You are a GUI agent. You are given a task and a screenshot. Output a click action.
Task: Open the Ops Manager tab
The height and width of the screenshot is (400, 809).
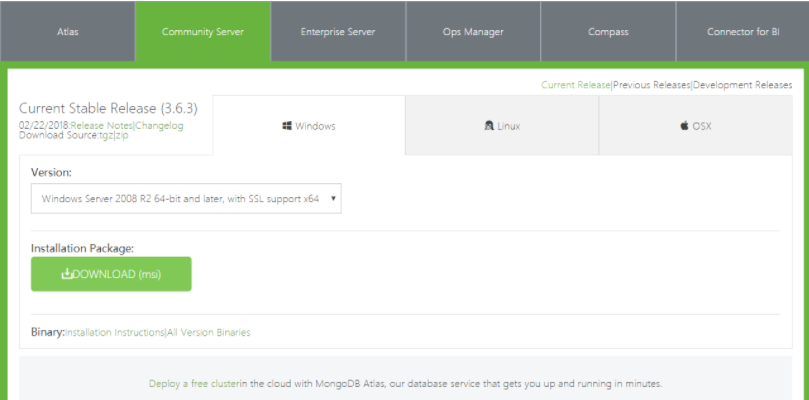pos(473,31)
